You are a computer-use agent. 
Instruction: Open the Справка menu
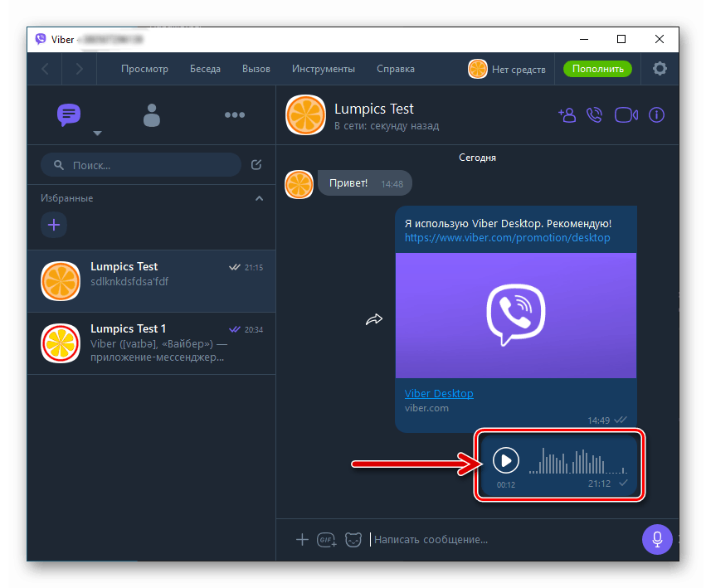pos(396,69)
